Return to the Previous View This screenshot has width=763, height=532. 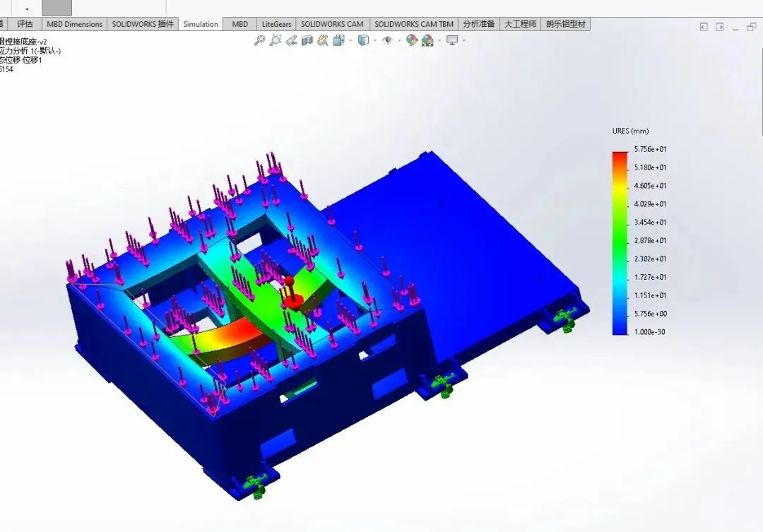pos(292,40)
